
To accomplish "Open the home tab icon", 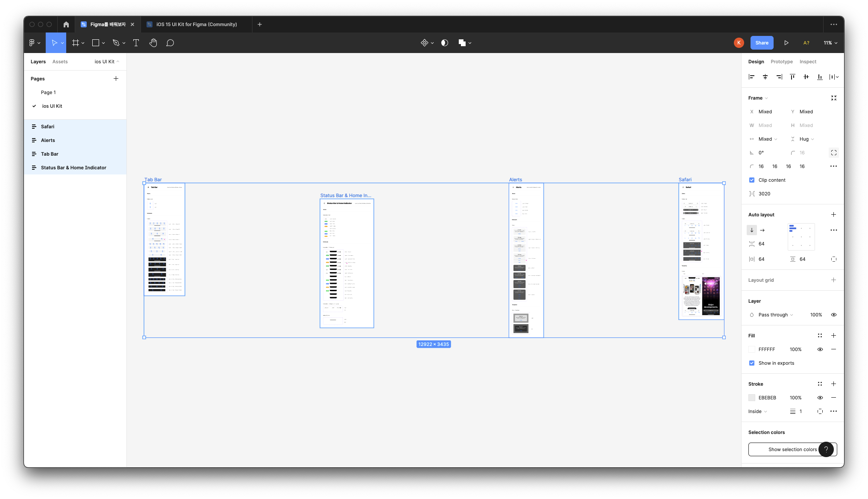I will [x=66, y=24].
